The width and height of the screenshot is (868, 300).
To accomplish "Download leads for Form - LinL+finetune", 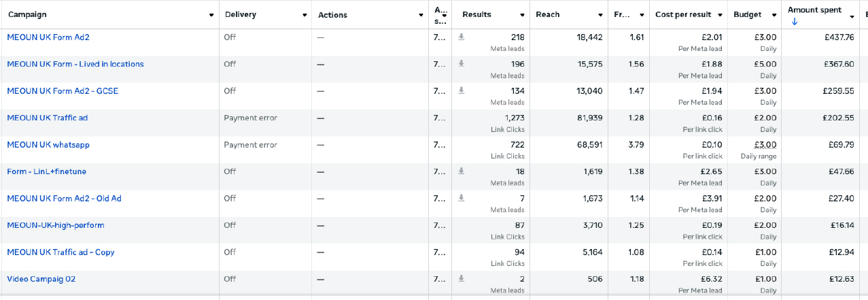I will point(462,171).
